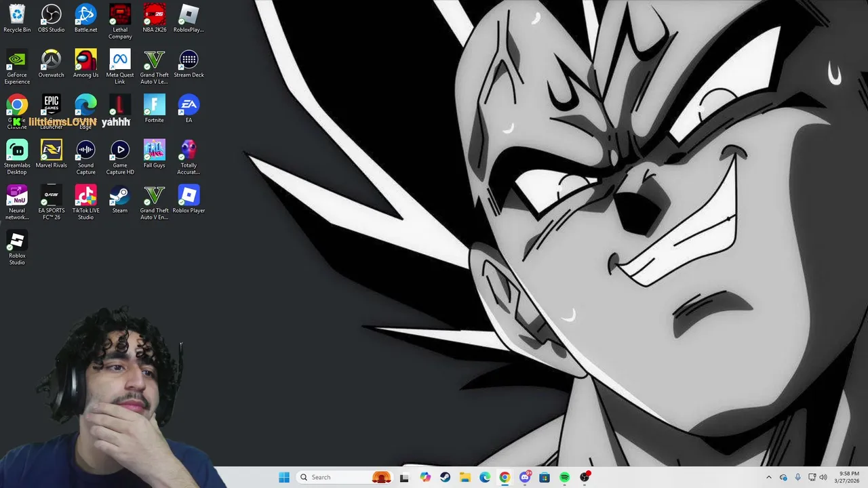Select the Lethal Company desktop icon
868x488 pixels.
click(120, 22)
